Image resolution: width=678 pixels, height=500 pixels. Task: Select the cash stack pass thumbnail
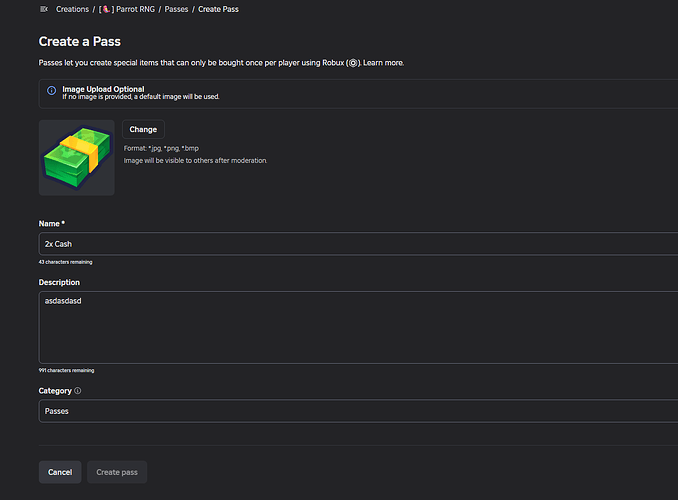77,157
